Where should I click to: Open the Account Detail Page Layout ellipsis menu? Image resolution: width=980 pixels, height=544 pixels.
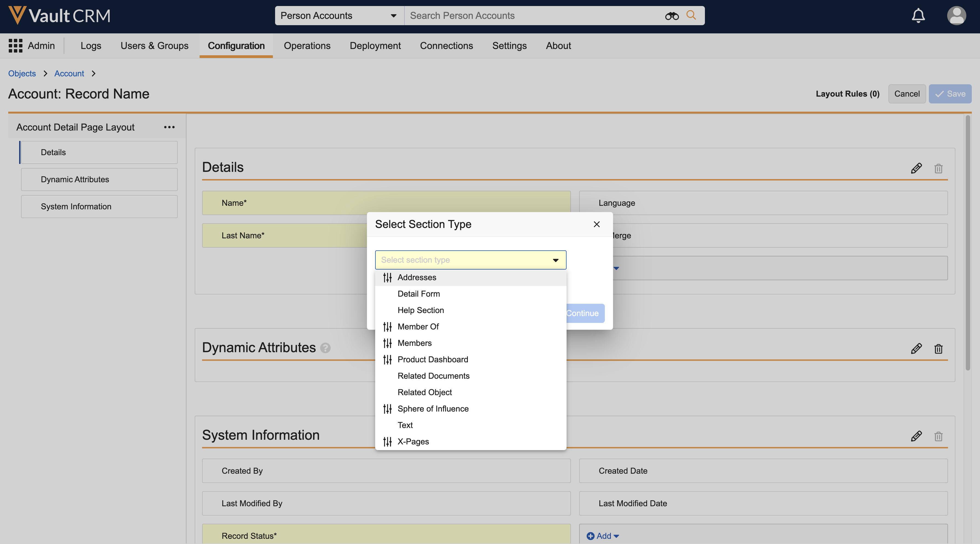pos(169,127)
